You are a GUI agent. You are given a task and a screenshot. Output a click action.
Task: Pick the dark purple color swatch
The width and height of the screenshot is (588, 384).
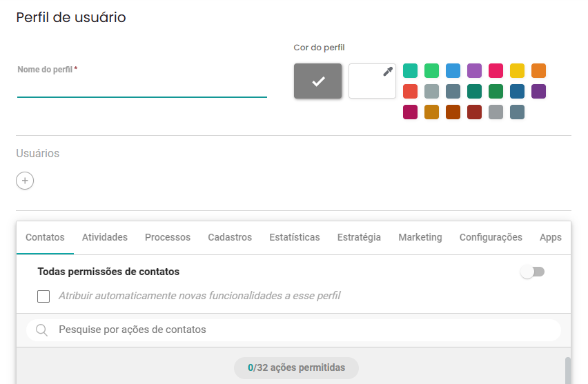[x=538, y=92]
